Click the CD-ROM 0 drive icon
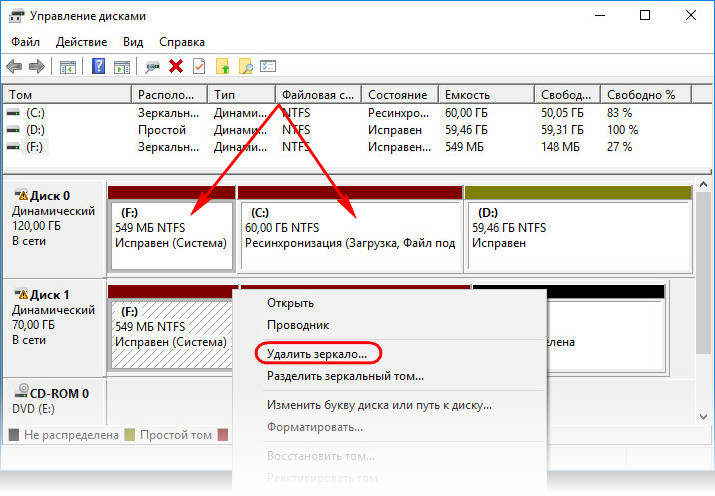This screenshot has width=715, height=496. tap(21, 391)
